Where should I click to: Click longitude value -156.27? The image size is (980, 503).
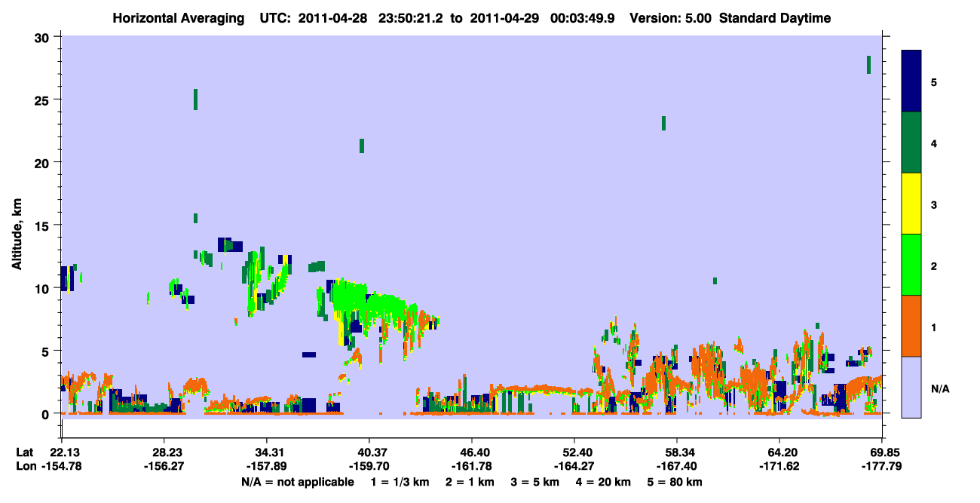point(164,466)
